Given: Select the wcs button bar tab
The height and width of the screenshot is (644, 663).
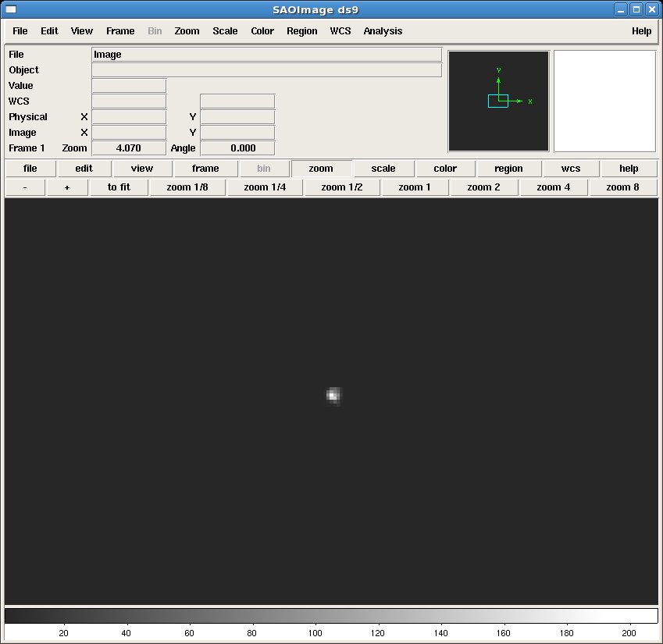Looking at the screenshot, I should tap(571, 169).
